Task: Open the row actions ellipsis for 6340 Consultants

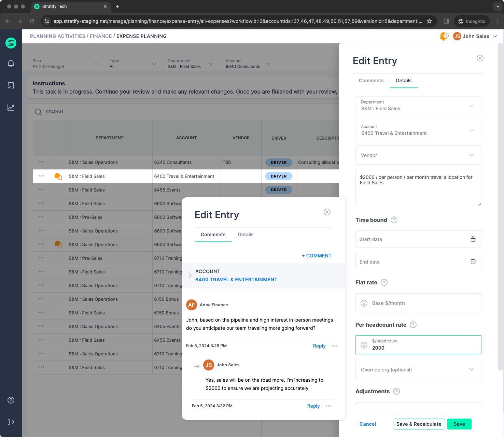Action: click(x=41, y=162)
